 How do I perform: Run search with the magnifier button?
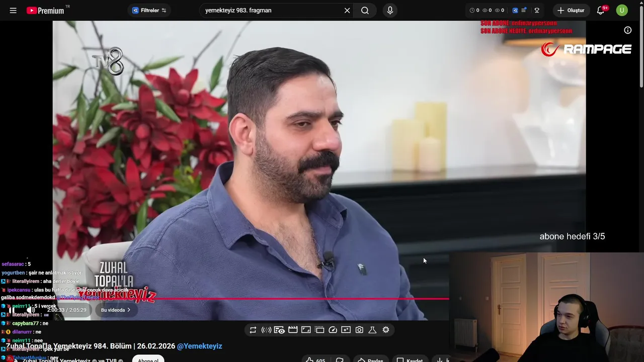(x=365, y=10)
